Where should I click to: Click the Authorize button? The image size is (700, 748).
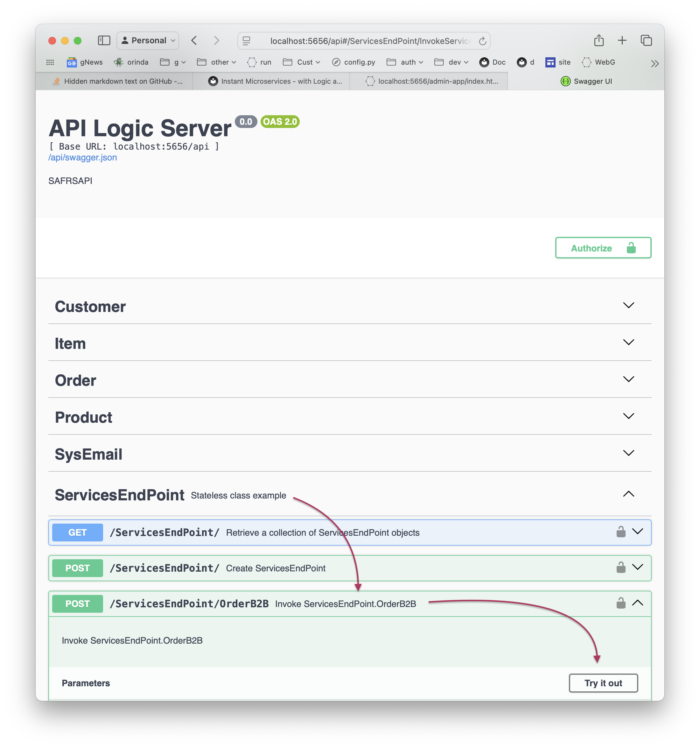click(603, 248)
